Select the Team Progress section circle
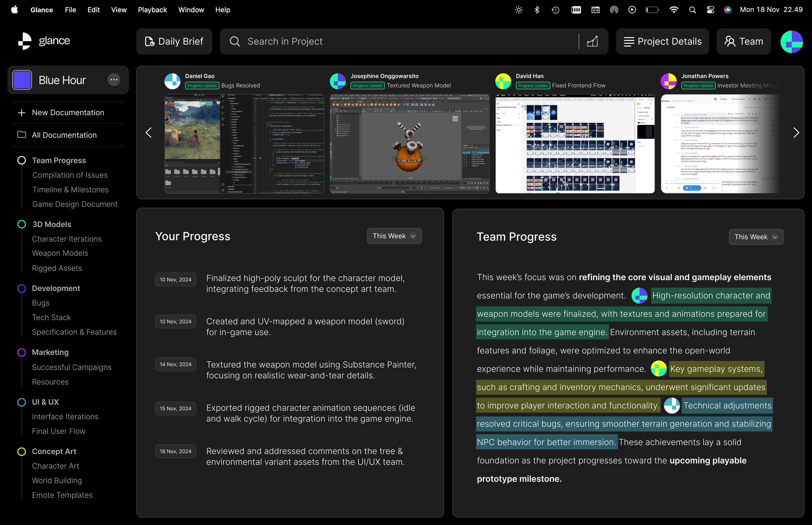Image resolution: width=812 pixels, height=525 pixels. tap(21, 160)
